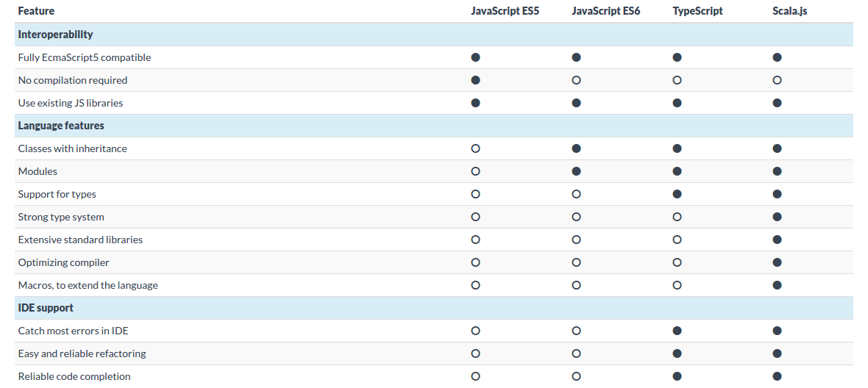Click filled dot for ES5 No compilation required
This screenshot has width=868, height=388.
pos(475,80)
